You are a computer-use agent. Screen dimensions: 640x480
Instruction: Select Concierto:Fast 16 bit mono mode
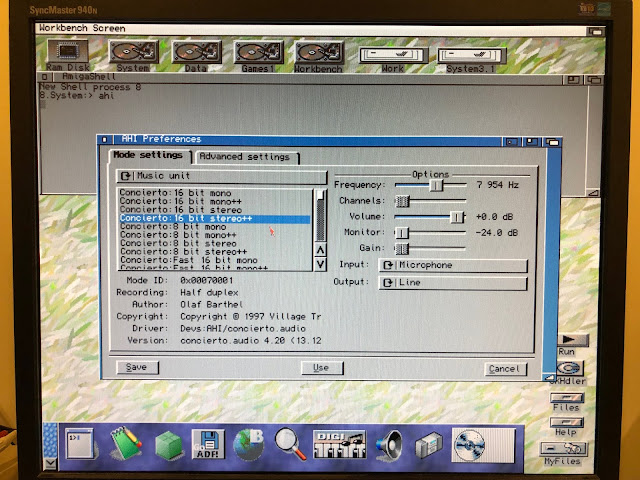coord(215,260)
